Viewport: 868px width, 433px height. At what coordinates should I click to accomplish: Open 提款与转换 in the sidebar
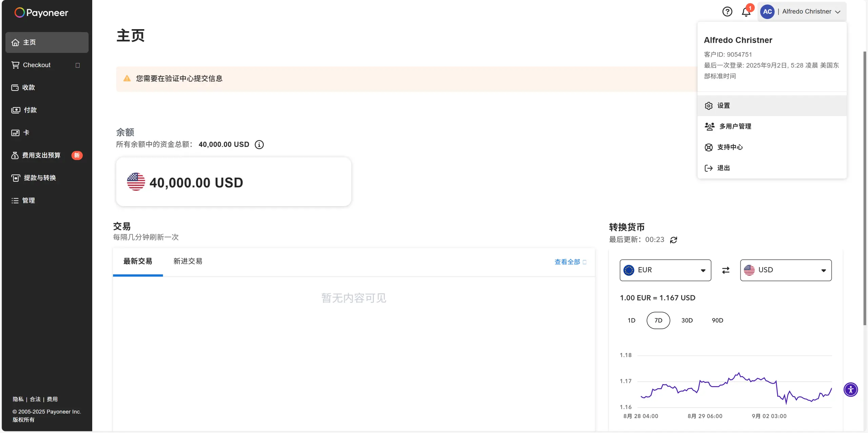click(47, 178)
